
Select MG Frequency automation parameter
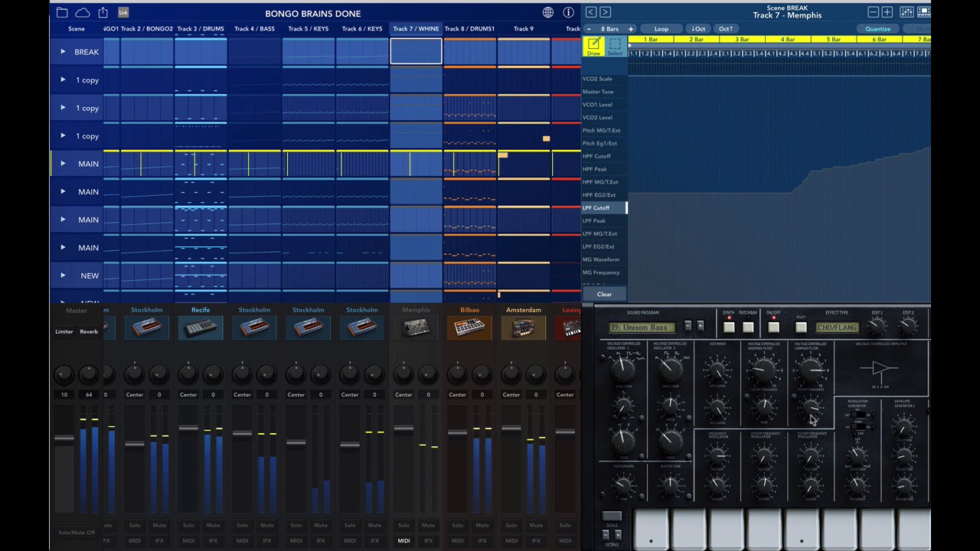604,272
